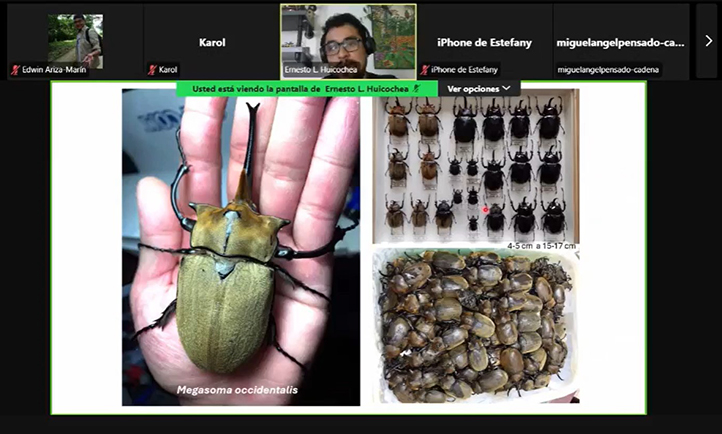This screenshot has width=722, height=434.
Task: Select iPhone de Estefany participant tile
Action: pos(484,42)
